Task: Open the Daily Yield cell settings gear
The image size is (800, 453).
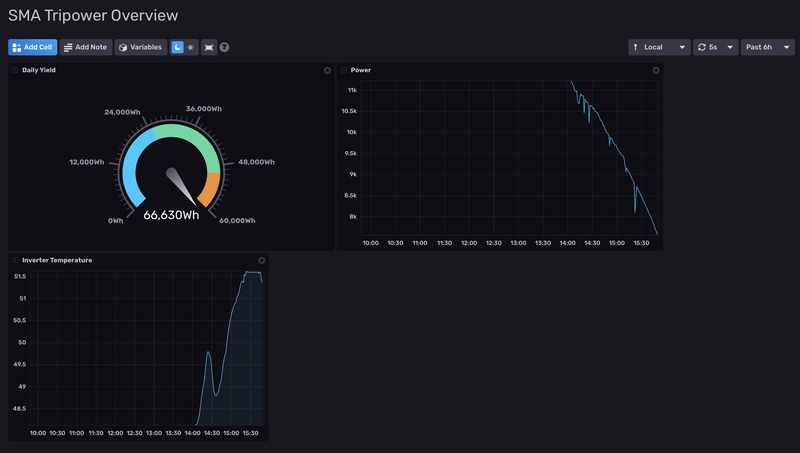Action: 327,70
